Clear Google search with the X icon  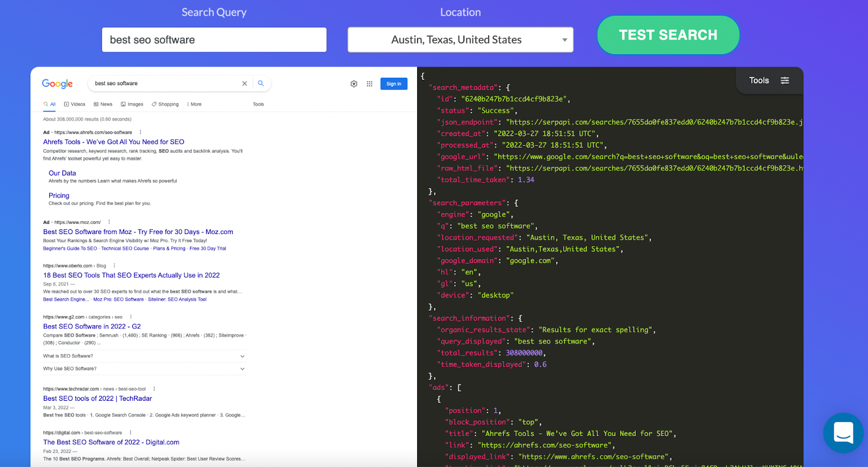click(245, 83)
